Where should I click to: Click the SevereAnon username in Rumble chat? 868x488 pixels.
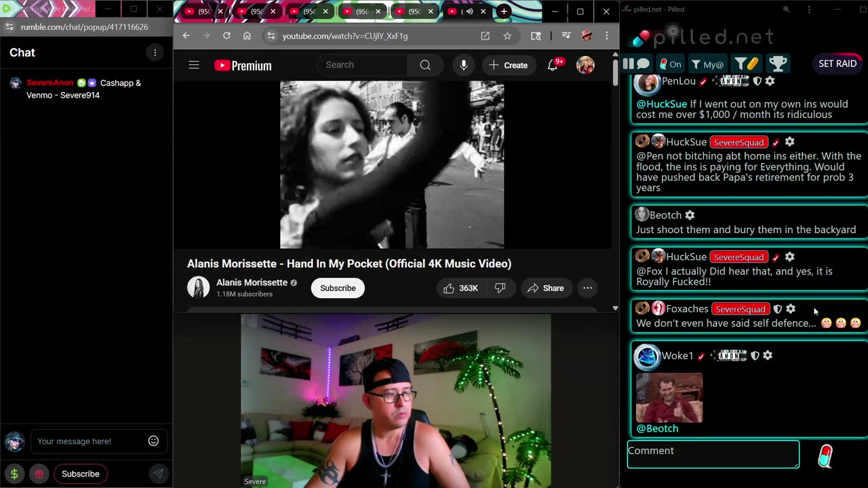click(50, 83)
